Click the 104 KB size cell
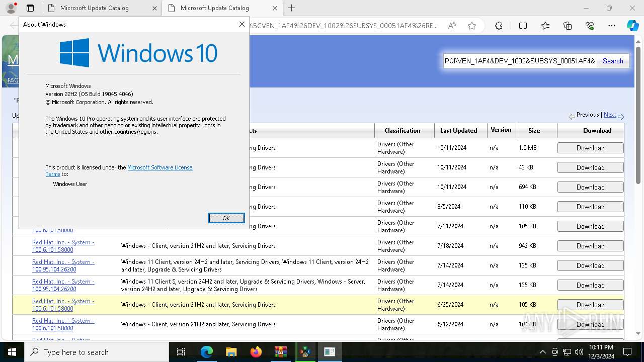The height and width of the screenshot is (362, 644). pyautogui.click(x=527, y=324)
